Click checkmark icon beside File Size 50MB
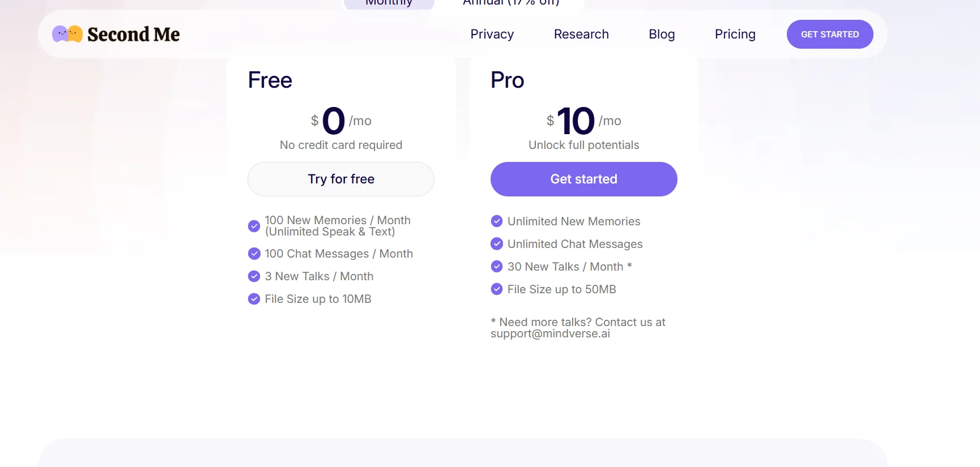This screenshot has height=467, width=980. pos(497,289)
